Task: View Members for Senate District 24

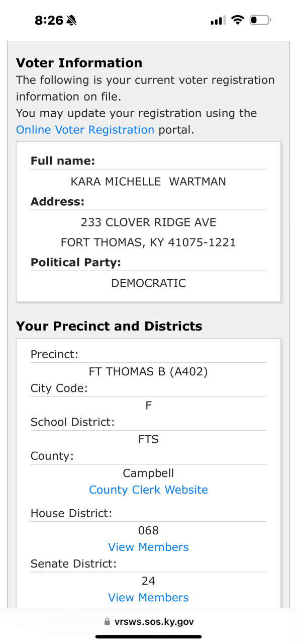Action: [x=148, y=598]
